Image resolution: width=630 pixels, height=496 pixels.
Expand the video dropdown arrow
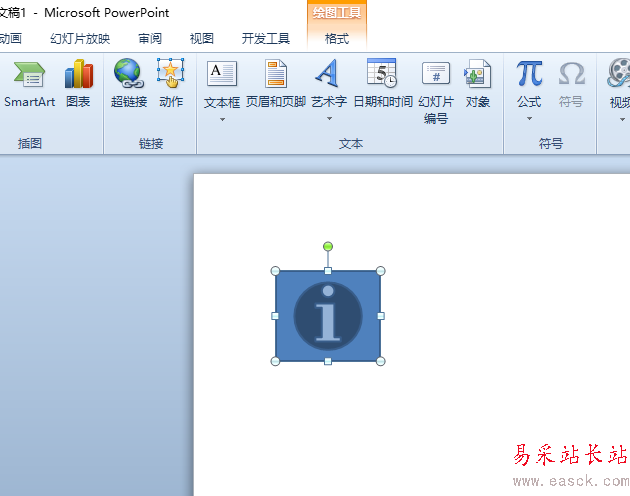click(622, 119)
